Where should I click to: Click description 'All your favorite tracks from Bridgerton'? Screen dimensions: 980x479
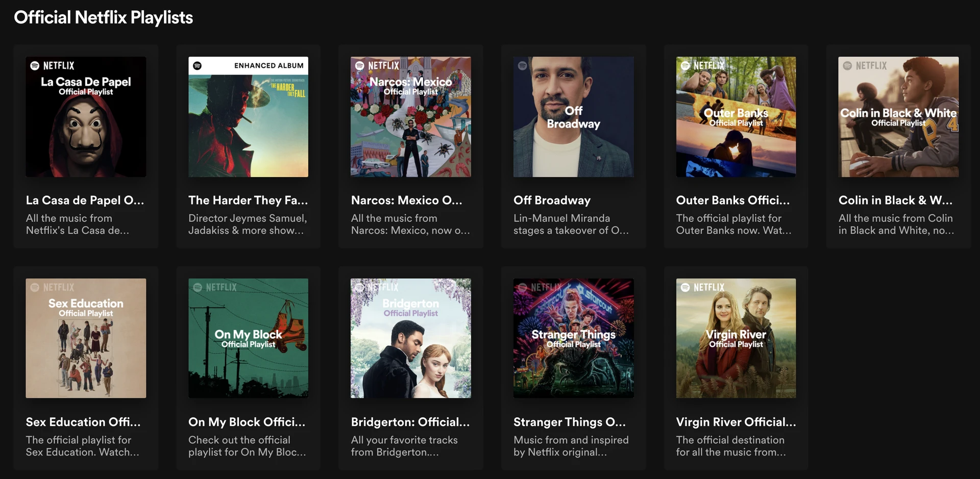(404, 446)
